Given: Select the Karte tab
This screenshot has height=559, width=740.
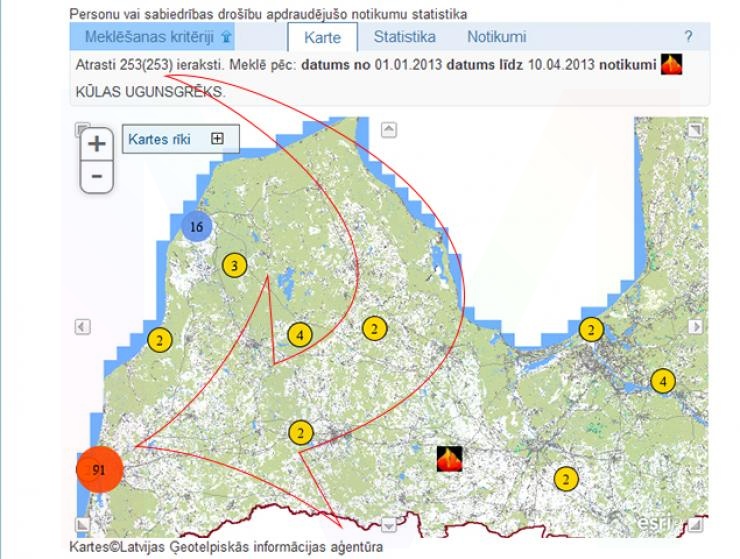Looking at the screenshot, I should coord(322,38).
